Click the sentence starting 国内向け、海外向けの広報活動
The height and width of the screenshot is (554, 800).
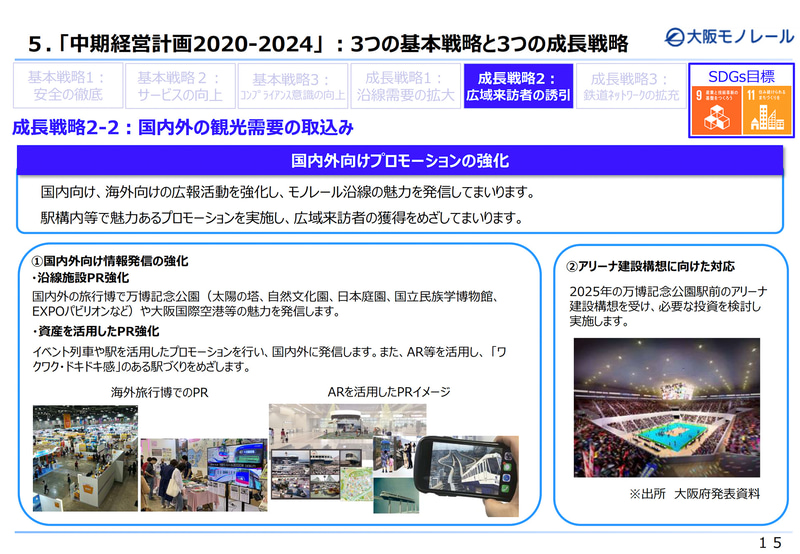point(288,192)
